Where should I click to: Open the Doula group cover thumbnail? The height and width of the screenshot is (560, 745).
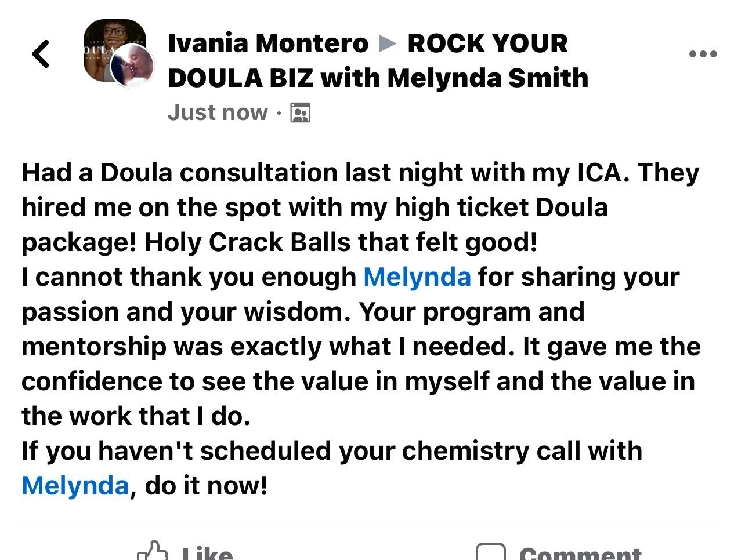[110, 49]
